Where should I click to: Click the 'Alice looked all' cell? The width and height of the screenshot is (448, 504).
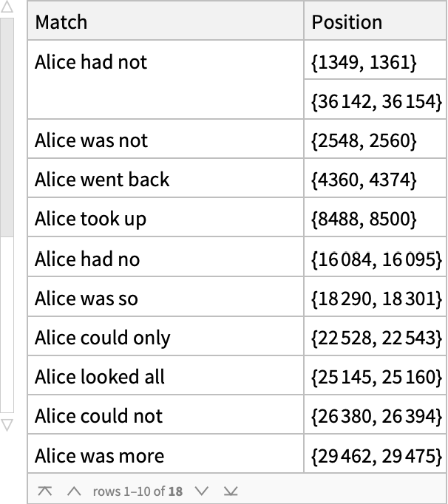coord(100,377)
